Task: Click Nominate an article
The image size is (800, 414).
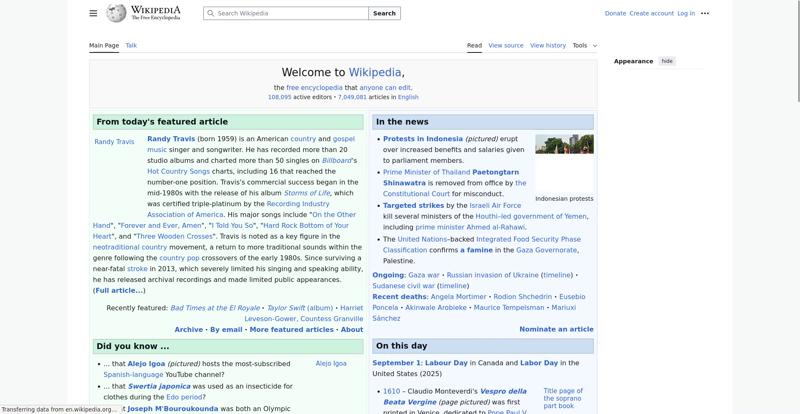Action: point(556,329)
